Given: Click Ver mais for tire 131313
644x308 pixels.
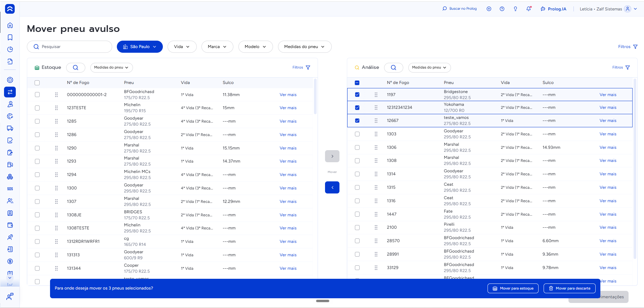Looking at the screenshot, I should pyautogui.click(x=288, y=255).
